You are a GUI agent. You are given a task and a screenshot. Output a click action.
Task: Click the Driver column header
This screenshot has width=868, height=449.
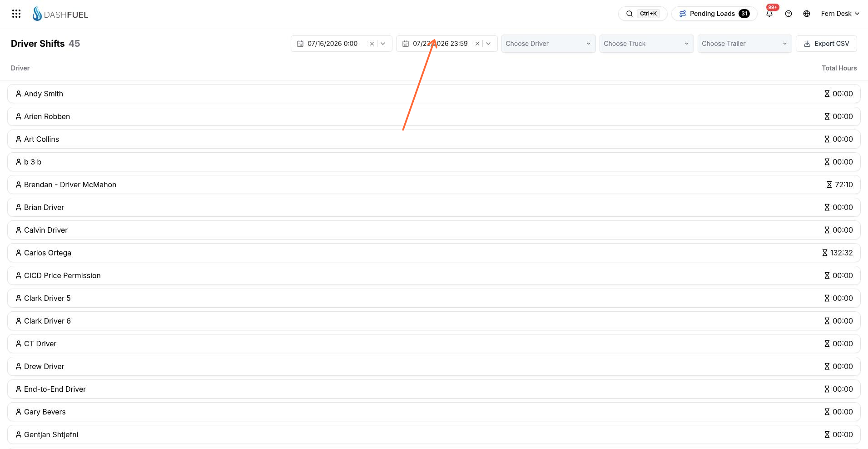click(20, 68)
